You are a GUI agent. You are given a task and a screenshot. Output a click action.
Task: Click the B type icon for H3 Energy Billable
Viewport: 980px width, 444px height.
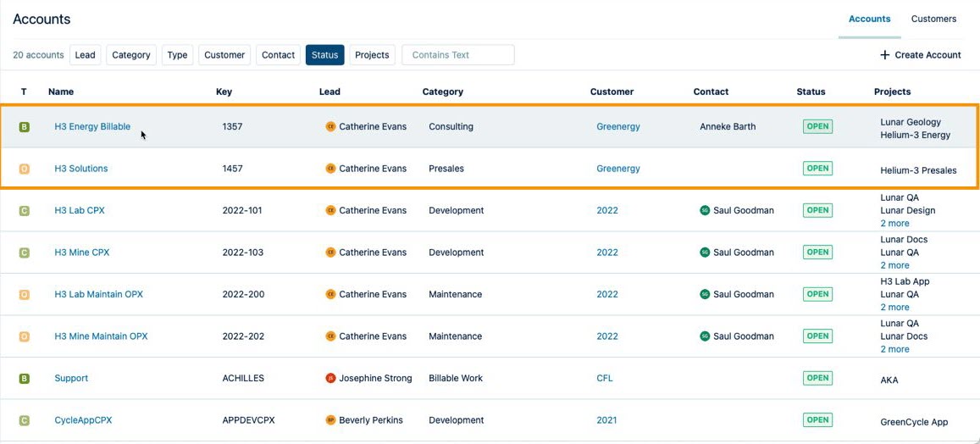24,127
